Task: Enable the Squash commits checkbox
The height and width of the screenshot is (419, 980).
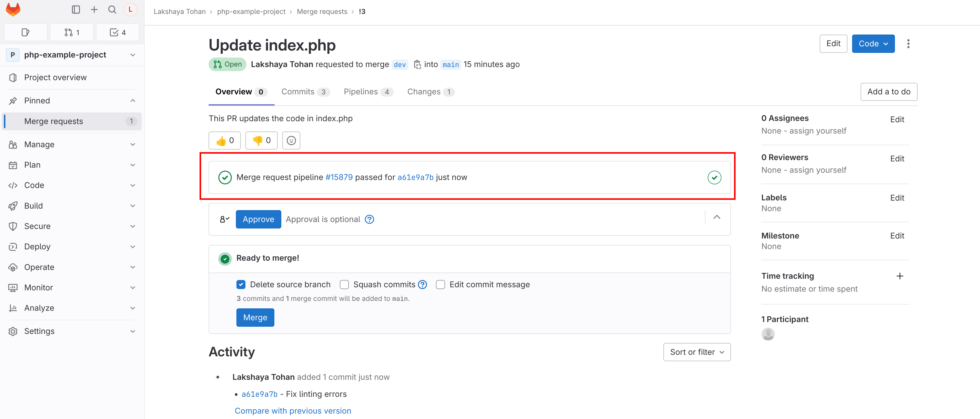Action: click(344, 285)
